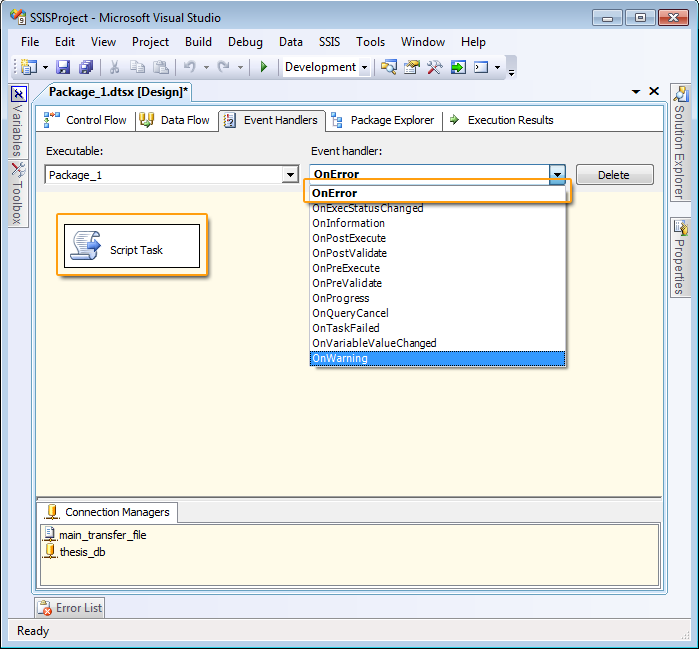The height and width of the screenshot is (649, 699).
Task: Choose OnPostValidate in the event list
Action: click(437, 253)
